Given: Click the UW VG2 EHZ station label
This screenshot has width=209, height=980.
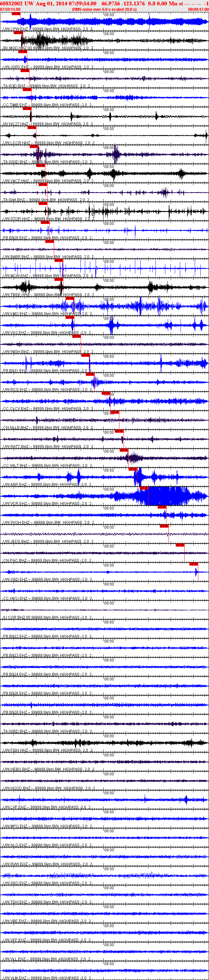Looking at the screenshot, I should pos(47,333).
